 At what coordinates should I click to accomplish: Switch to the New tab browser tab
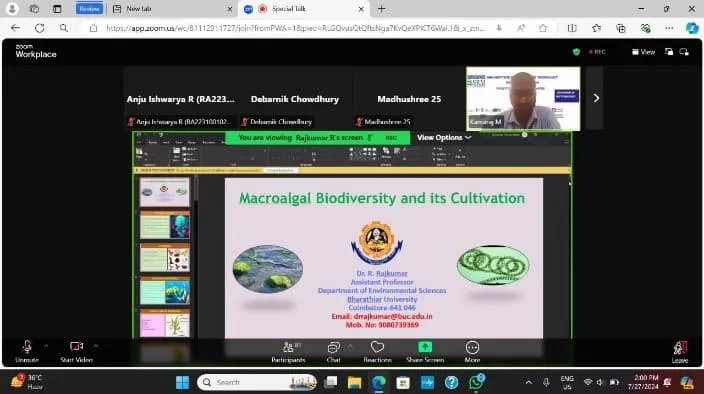point(172,9)
